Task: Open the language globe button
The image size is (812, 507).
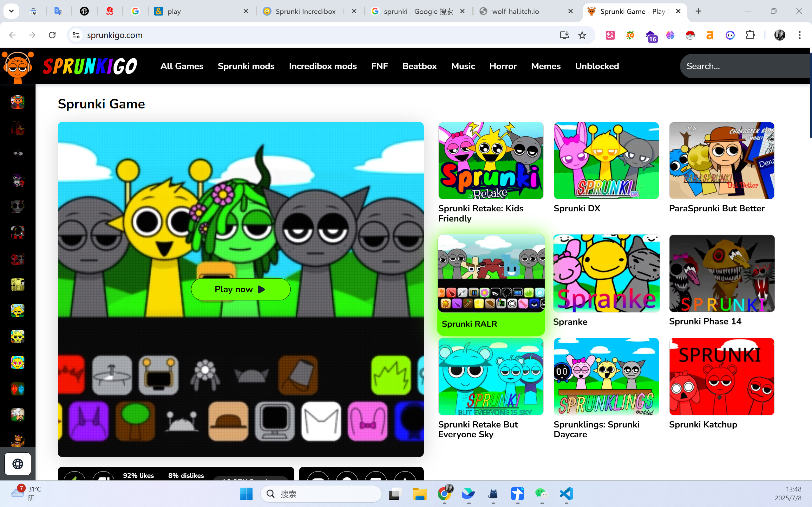Action: (x=18, y=464)
